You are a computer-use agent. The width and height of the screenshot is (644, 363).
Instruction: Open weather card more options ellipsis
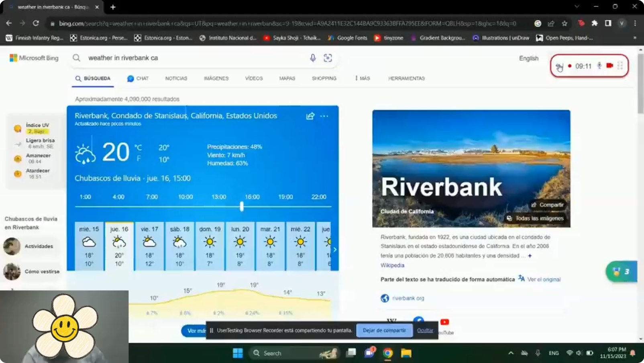pyautogui.click(x=324, y=116)
